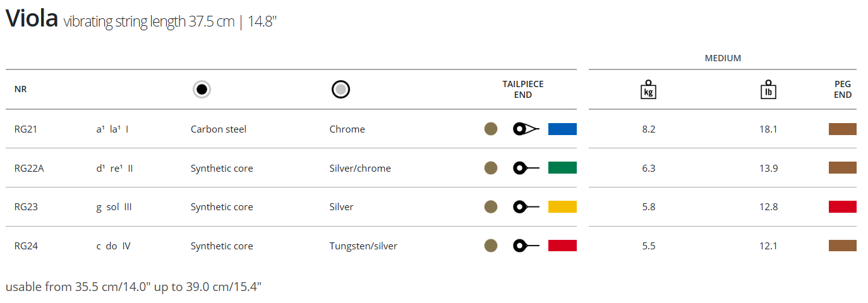Click the RG24 ball-end string icon
Viewport: 868px width, 303px height.
pyautogui.click(x=526, y=246)
